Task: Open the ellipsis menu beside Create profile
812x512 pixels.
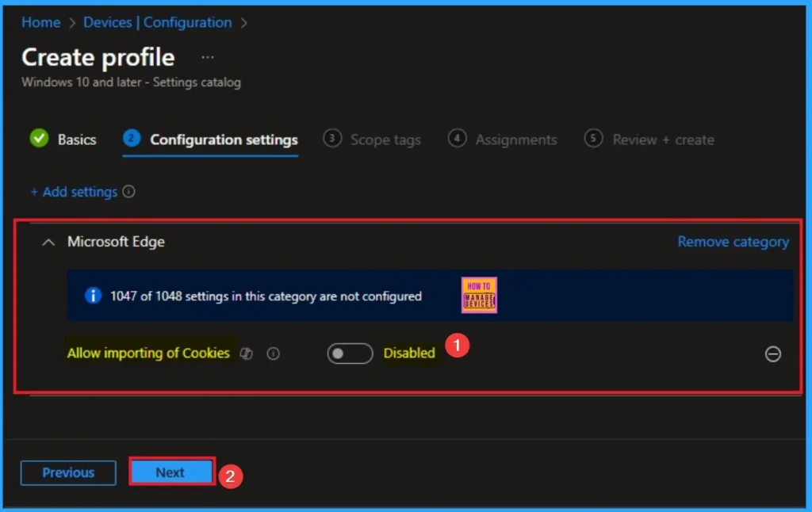Action: point(208,58)
